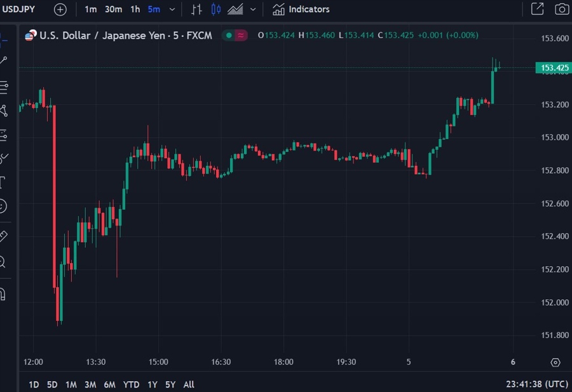Viewport: 572px width, 392px height.
Task: Choose the Candles chart style icon
Action: (x=216, y=10)
